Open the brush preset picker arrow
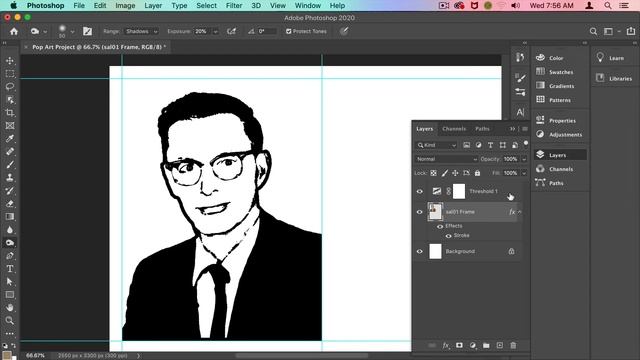The height and width of the screenshot is (360, 640). pos(72,31)
